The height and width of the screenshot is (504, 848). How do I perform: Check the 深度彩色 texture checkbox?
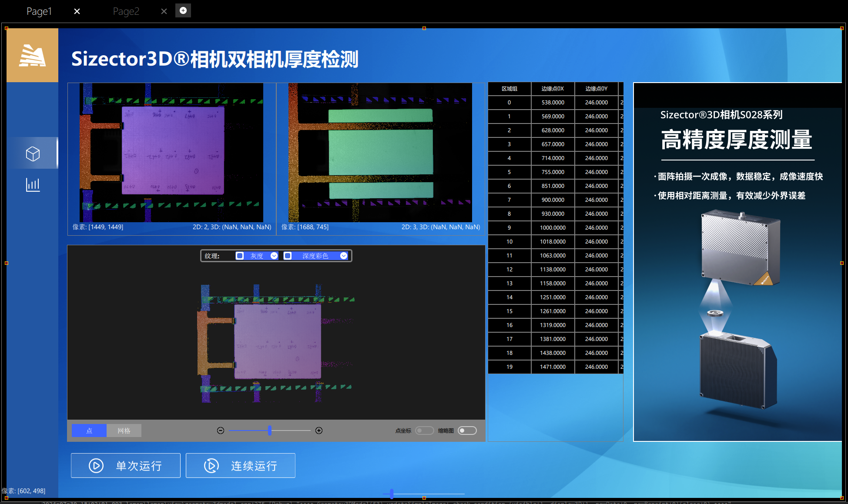point(288,256)
